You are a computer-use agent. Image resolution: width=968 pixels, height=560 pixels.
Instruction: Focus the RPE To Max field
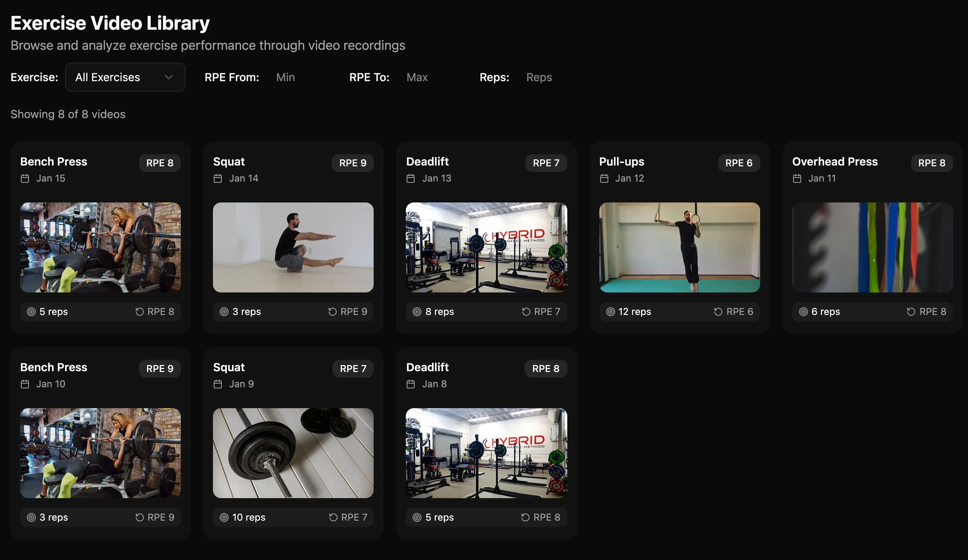click(434, 77)
